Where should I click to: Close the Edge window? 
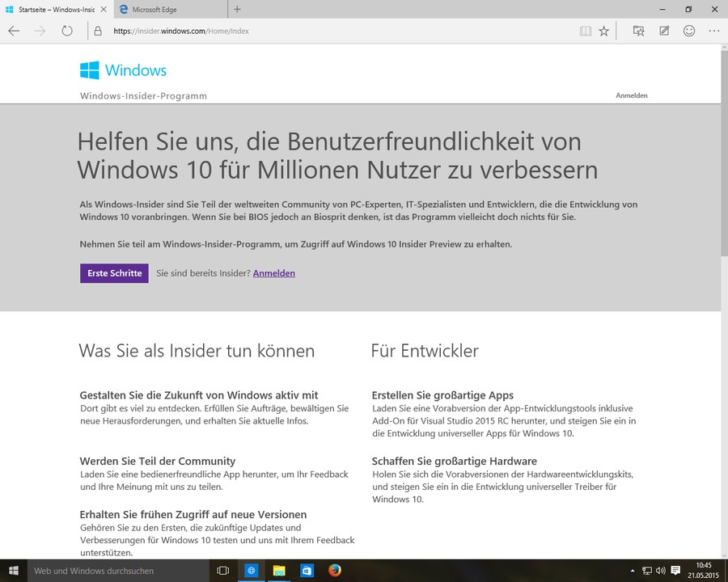pyautogui.click(x=715, y=9)
